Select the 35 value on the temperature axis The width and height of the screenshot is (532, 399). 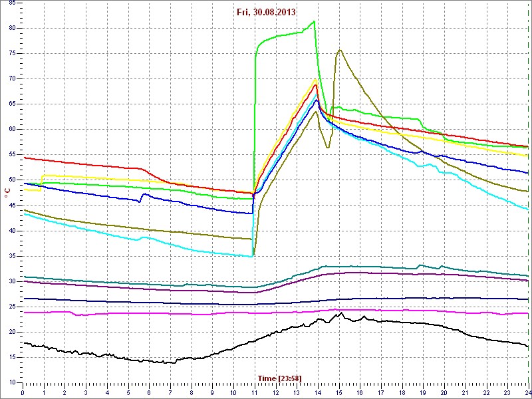coord(11,256)
